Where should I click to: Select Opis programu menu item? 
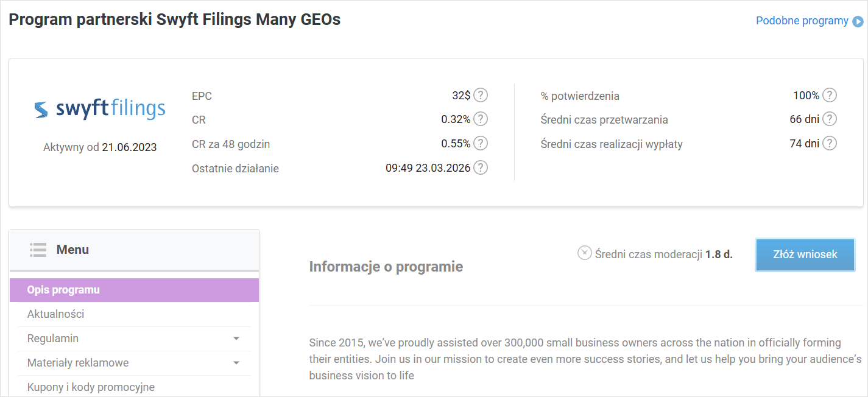click(63, 290)
